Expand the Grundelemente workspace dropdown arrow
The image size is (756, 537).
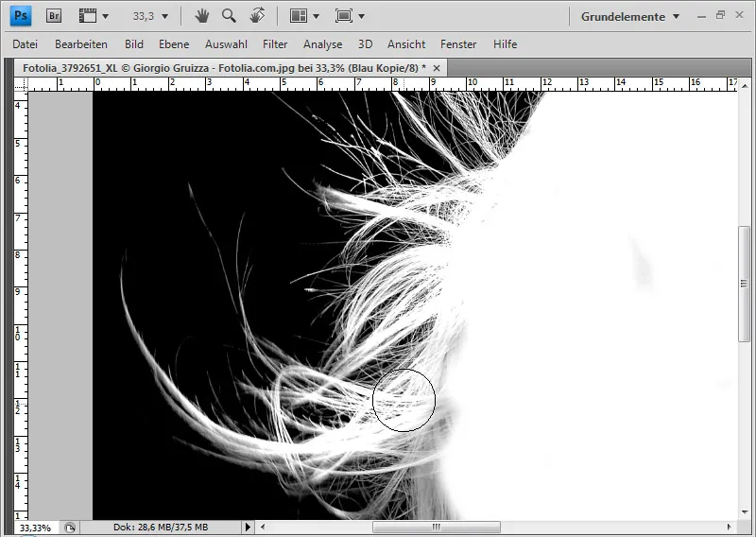pos(676,16)
